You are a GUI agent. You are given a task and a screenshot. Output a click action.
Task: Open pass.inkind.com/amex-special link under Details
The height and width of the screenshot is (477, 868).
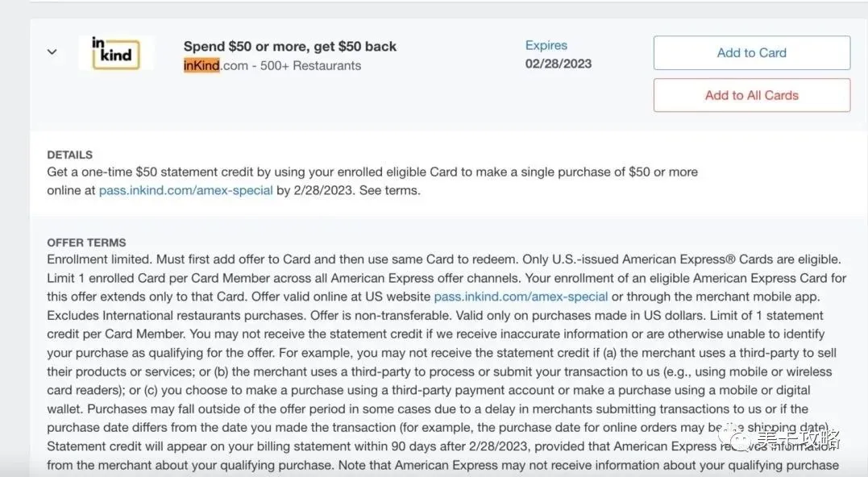pyautogui.click(x=185, y=191)
